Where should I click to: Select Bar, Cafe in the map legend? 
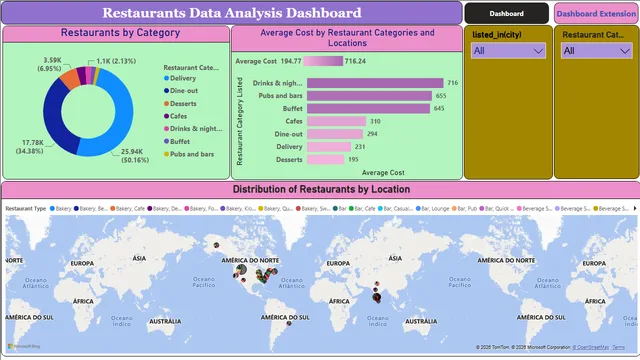point(362,208)
